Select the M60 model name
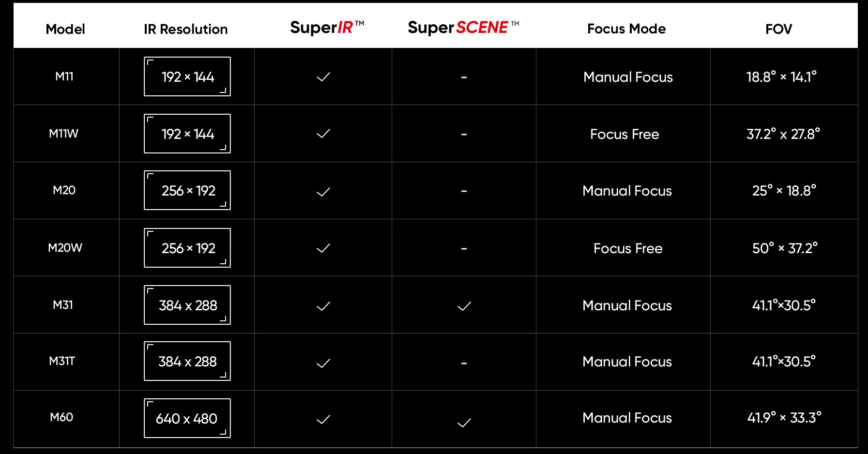 (x=61, y=417)
